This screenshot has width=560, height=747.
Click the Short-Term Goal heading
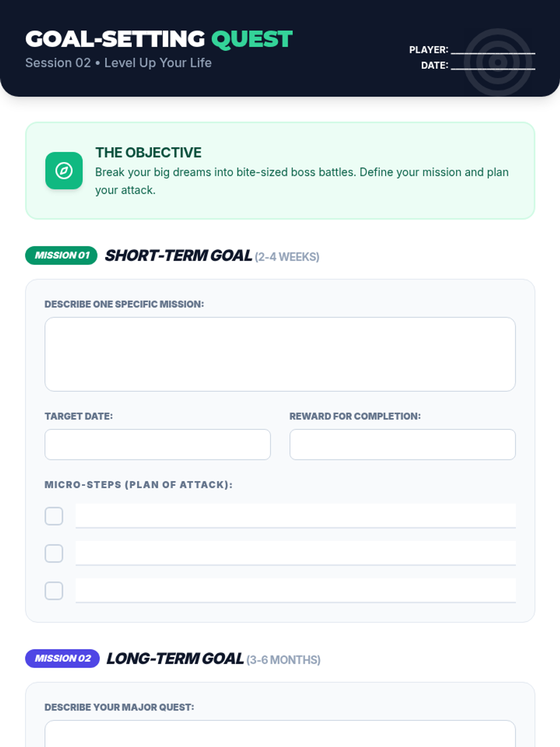point(178,256)
